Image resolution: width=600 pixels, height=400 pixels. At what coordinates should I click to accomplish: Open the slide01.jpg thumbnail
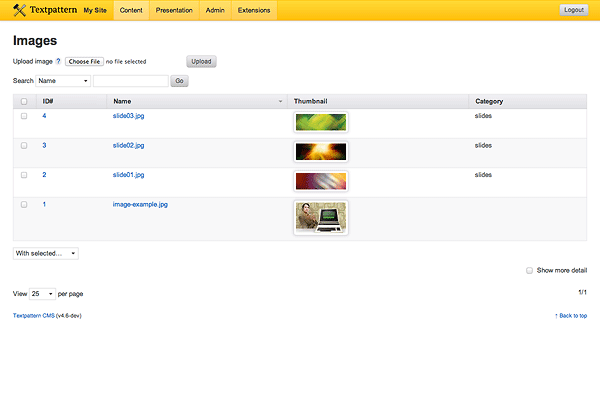(x=321, y=181)
